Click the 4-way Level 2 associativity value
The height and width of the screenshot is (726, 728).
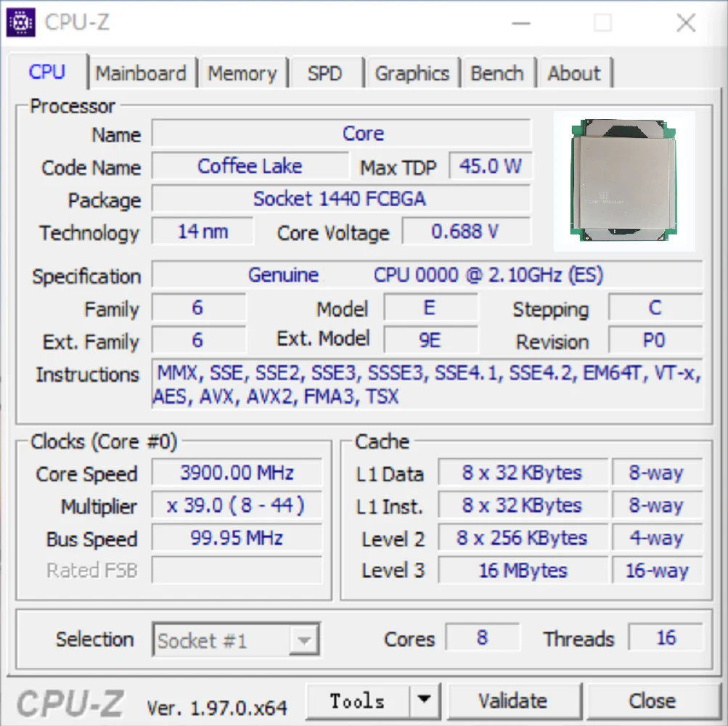click(x=658, y=537)
